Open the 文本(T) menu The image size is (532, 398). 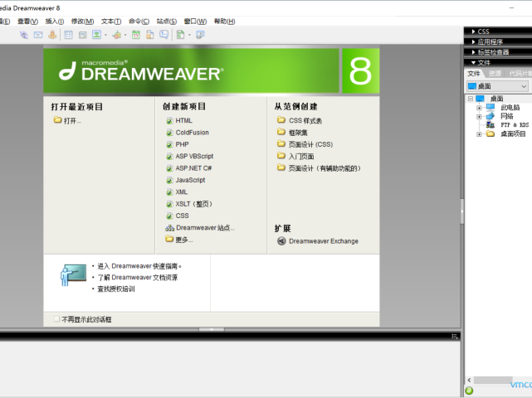tap(111, 22)
